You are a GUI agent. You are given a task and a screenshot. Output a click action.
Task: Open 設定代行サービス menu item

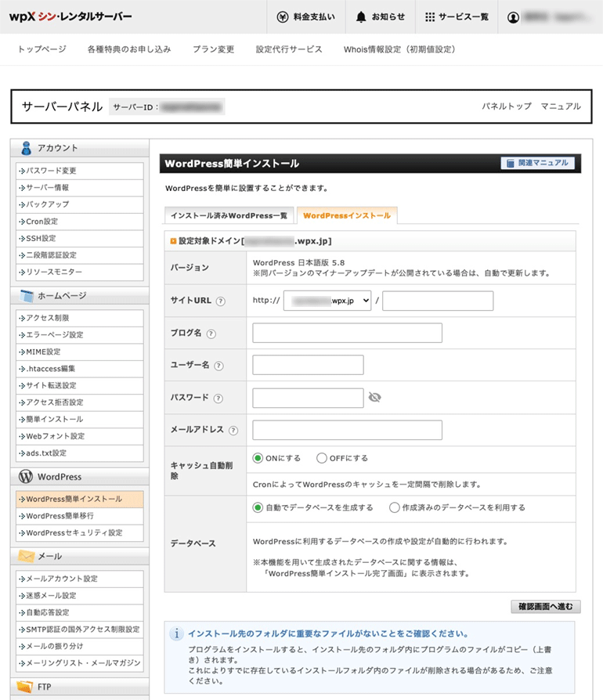(289, 49)
